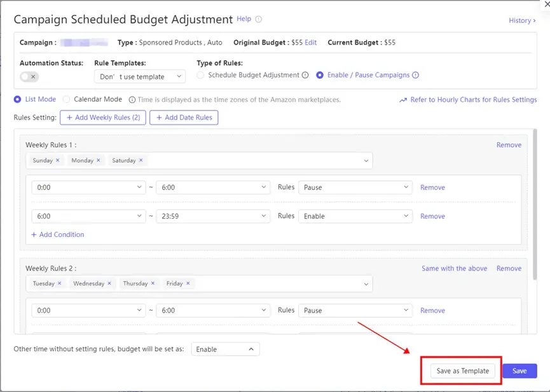Remove the Weekly Rules 2 block
Image resolution: width=550 pixels, height=392 pixels.
(509, 268)
